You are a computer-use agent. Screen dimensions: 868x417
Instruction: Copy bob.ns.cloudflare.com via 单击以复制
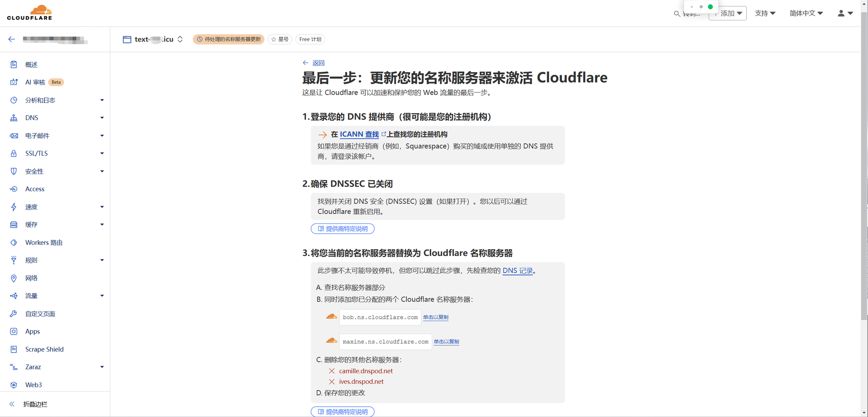435,317
